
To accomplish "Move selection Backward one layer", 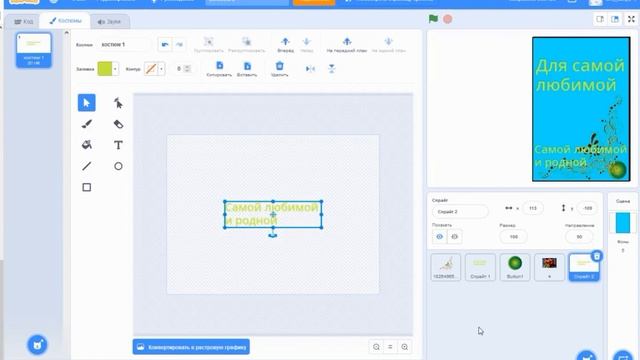I will (307, 44).
